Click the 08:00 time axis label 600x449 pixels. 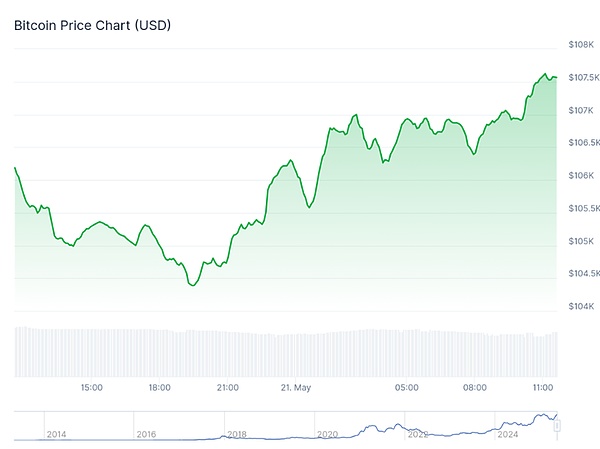pos(474,387)
